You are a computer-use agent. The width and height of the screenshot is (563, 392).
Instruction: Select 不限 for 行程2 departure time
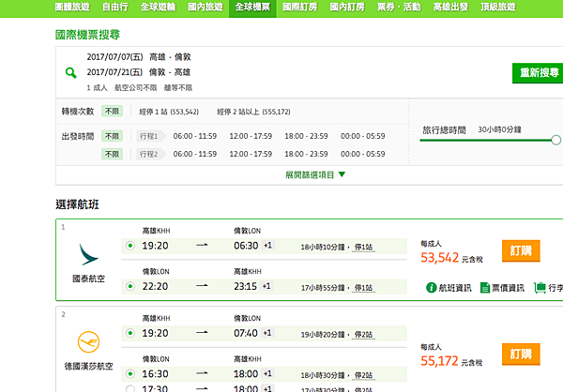pos(112,154)
